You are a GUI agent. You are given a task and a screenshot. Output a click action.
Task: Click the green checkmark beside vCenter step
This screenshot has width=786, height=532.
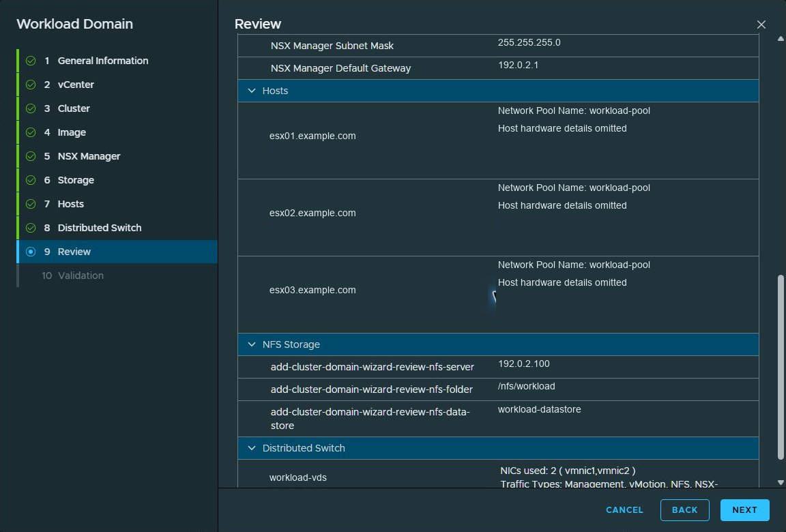(31, 85)
